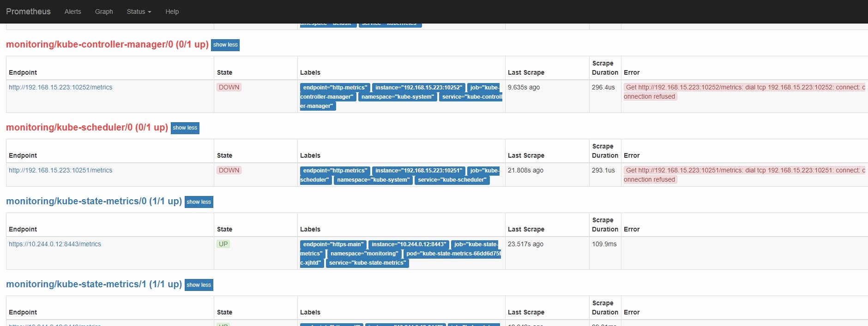This screenshot has height=326, width=868.
Task: Collapse kube-state-metrics/1 section with show less
Action: pos(199,285)
